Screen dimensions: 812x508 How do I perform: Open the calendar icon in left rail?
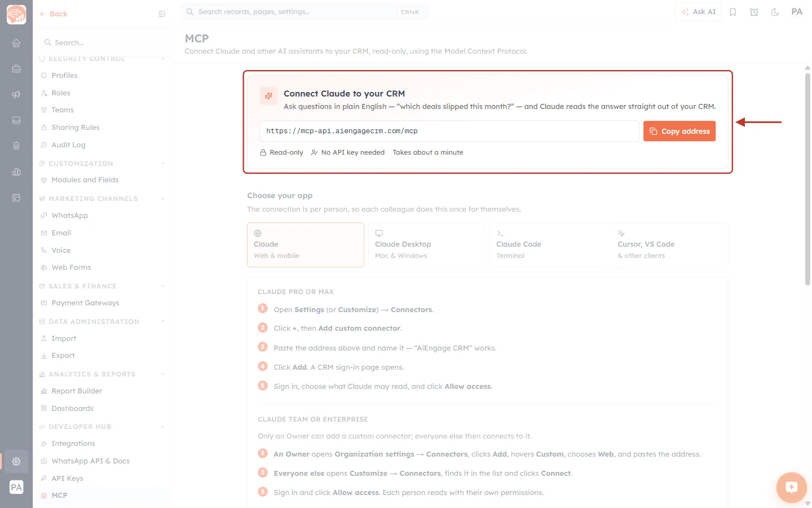pyautogui.click(x=16, y=198)
